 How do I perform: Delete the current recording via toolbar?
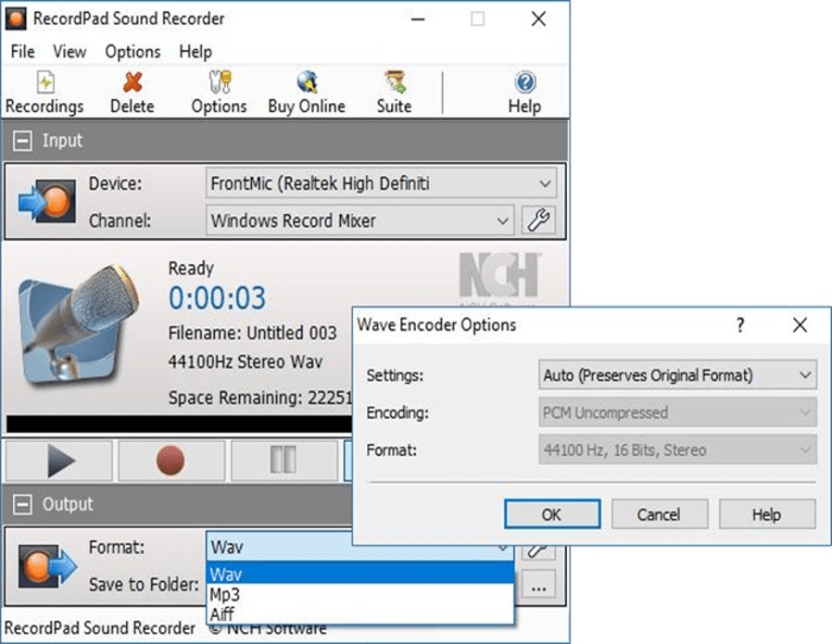132,90
